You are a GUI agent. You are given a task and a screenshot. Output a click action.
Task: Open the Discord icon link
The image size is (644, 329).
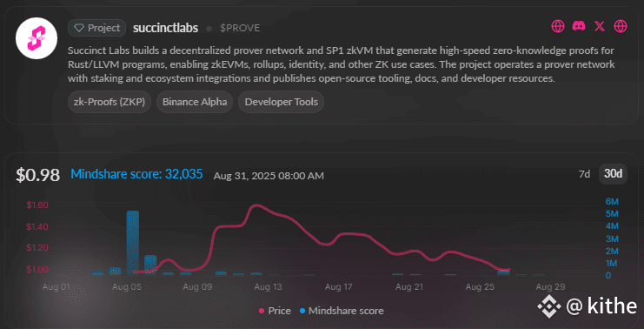(579, 27)
